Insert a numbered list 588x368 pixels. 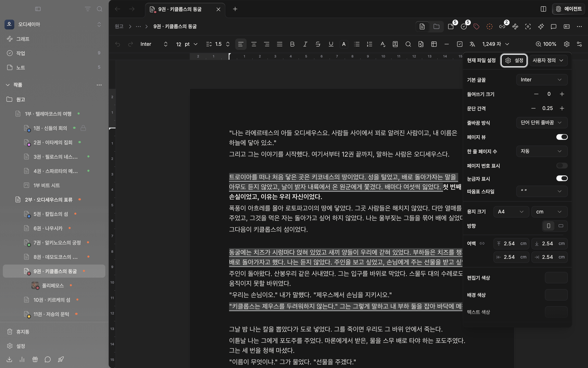point(370,44)
